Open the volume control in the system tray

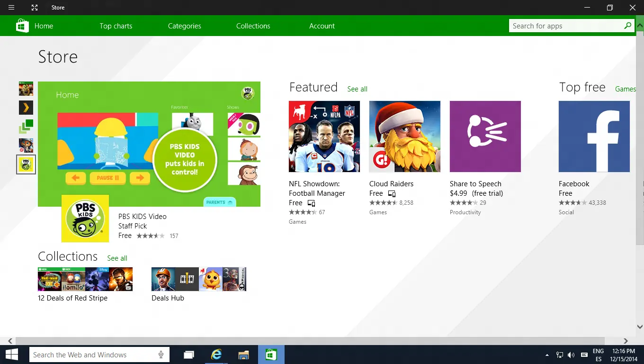click(x=570, y=355)
